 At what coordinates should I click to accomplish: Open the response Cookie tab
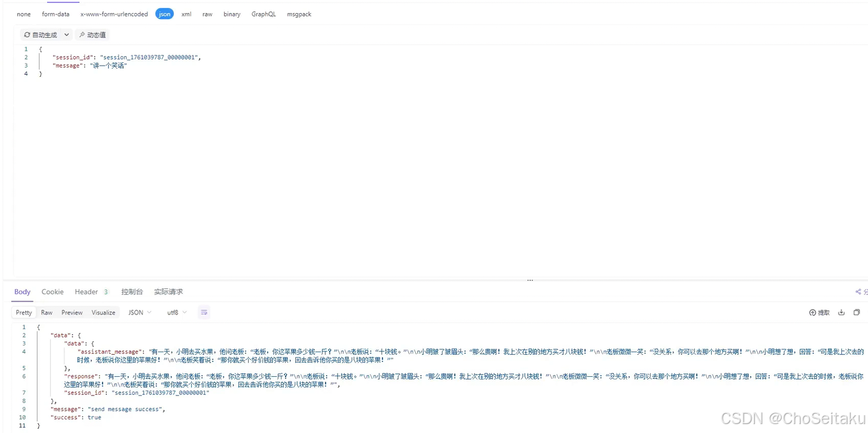(x=53, y=292)
